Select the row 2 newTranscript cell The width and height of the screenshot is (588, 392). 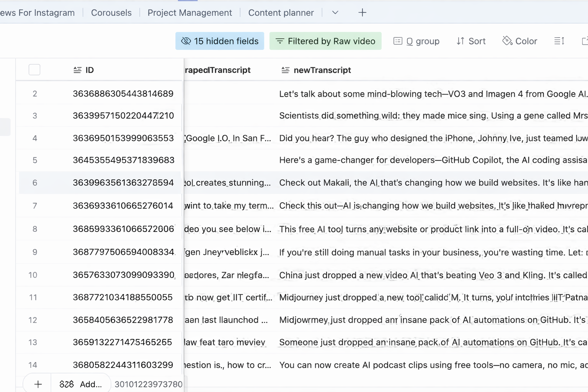pos(433,94)
